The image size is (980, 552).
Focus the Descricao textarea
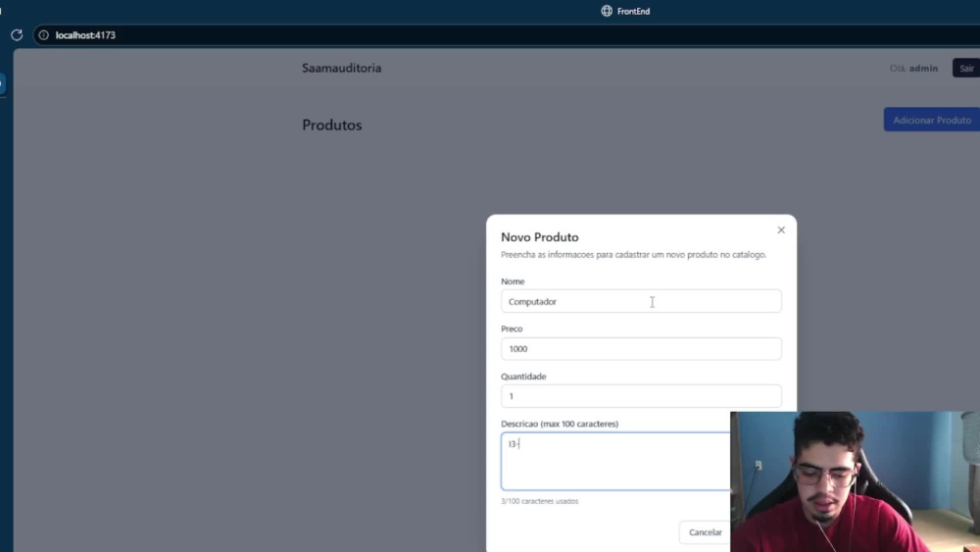pyautogui.click(x=615, y=462)
